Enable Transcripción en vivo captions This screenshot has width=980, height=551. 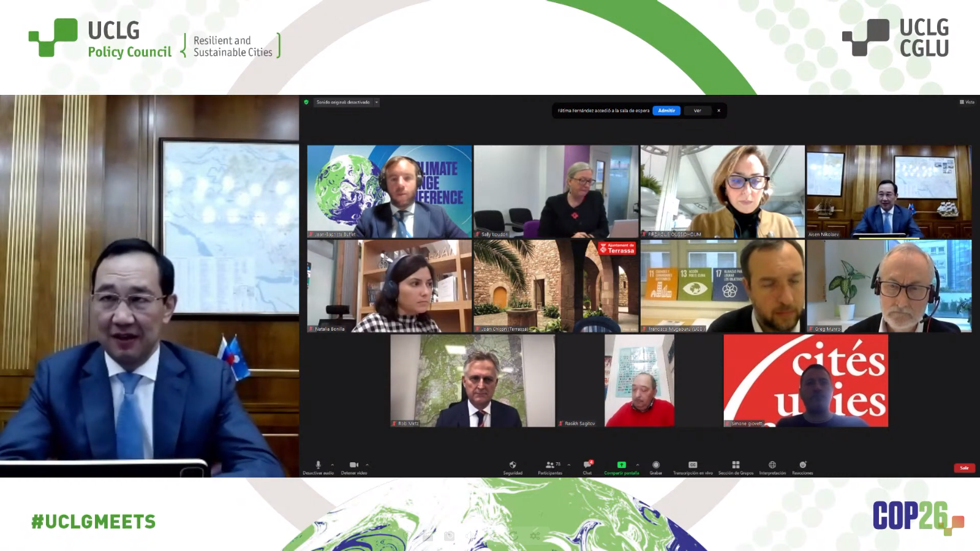pyautogui.click(x=693, y=468)
